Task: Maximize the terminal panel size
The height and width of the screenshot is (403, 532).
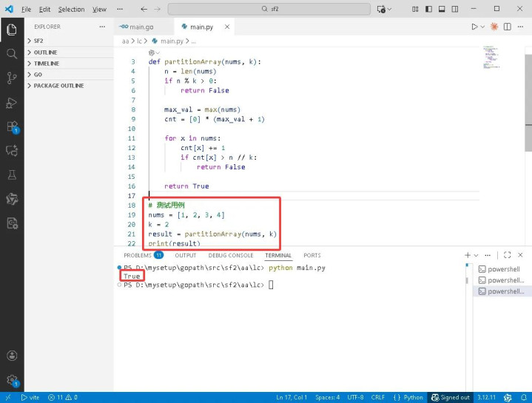Action: tap(507, 255)
